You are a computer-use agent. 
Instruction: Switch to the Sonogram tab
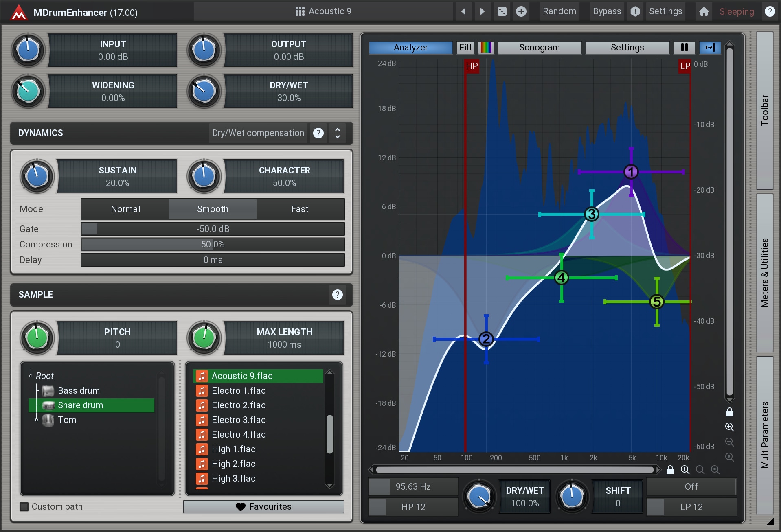pyautogui.click(x=539, y=47)
